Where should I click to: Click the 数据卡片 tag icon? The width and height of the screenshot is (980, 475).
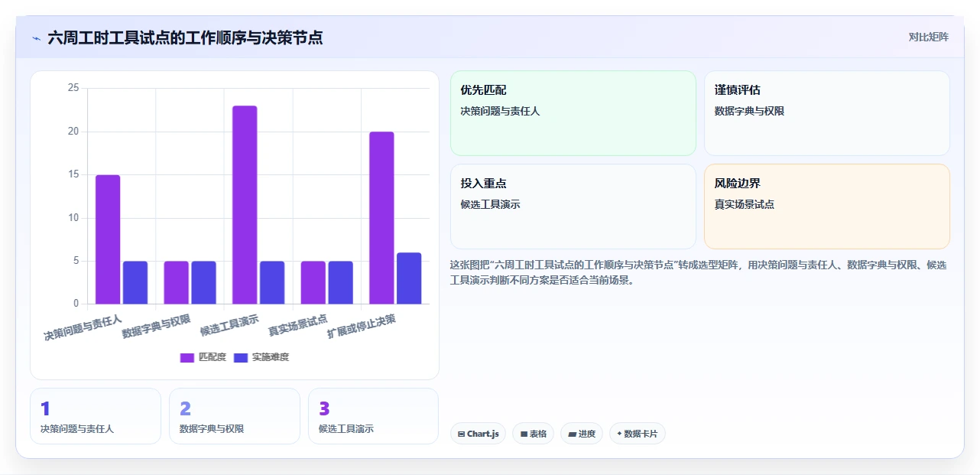tap(619, 434)
